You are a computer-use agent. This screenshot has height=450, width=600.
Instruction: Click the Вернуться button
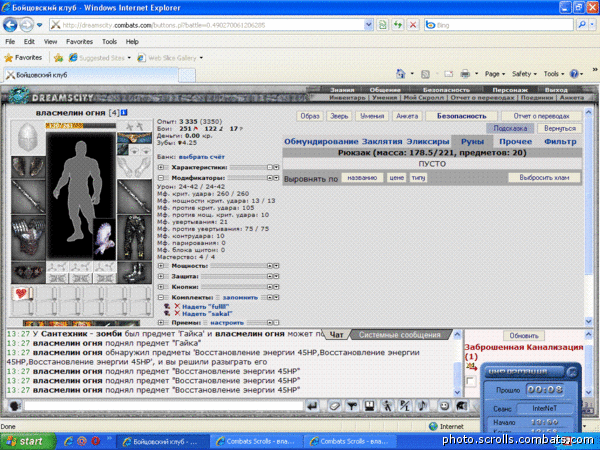tap(560, 129)
